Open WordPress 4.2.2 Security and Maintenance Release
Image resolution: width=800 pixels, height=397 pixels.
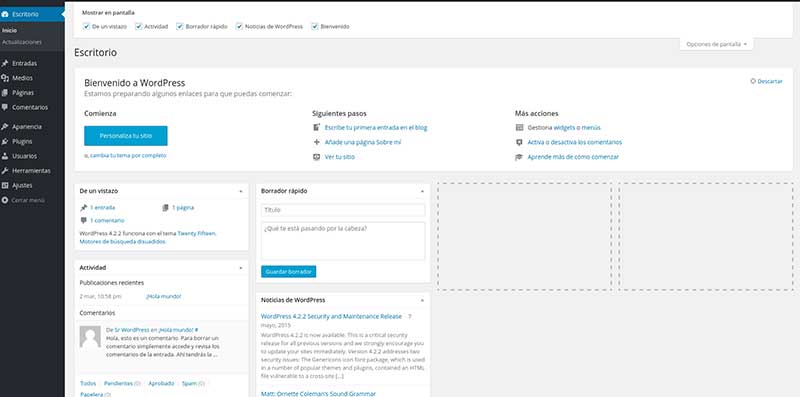331,316
